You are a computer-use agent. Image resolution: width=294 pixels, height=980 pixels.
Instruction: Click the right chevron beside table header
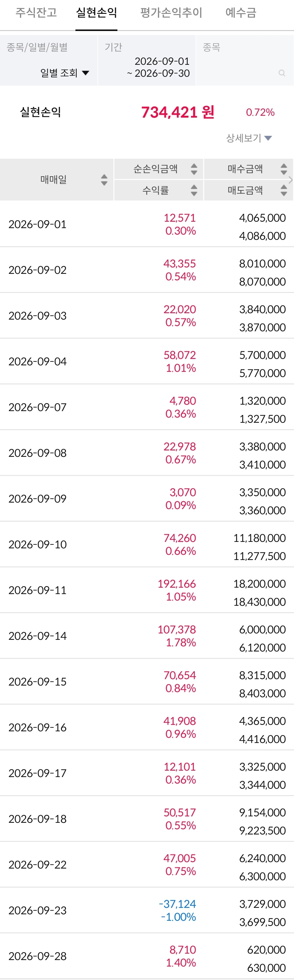click(x=291, y=180)
